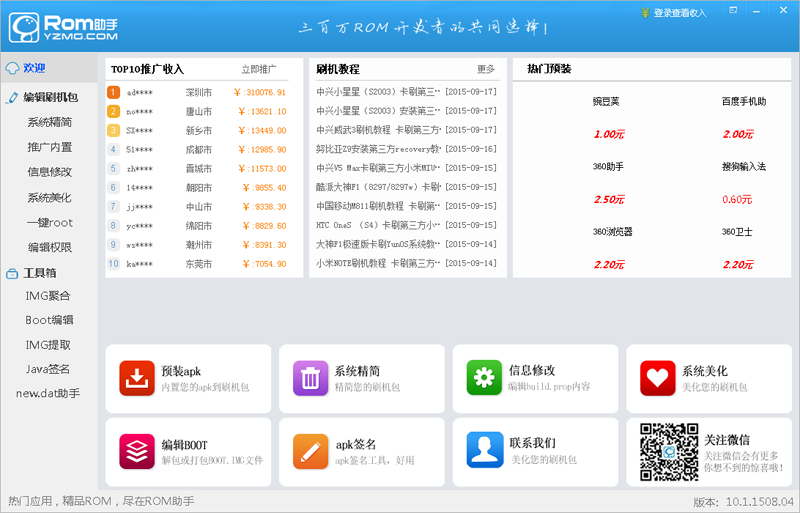Click the red heart icon for 系统美化
The image size is (800, 513).
pyautogui.click(x=658, y=379)
